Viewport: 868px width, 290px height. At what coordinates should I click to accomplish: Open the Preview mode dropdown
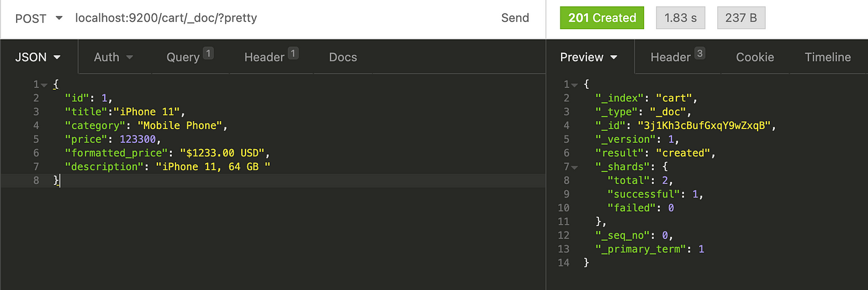click(589, 57)
